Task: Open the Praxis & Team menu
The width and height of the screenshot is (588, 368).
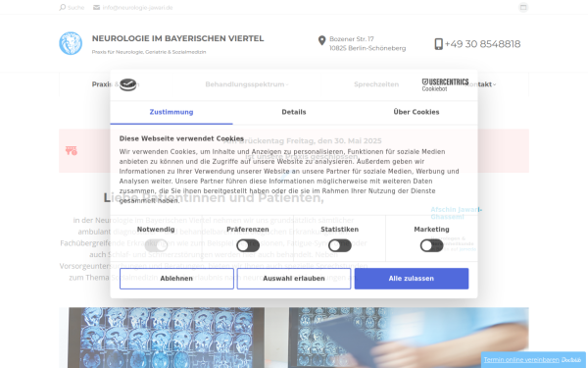Action: [x=116, y=84]
